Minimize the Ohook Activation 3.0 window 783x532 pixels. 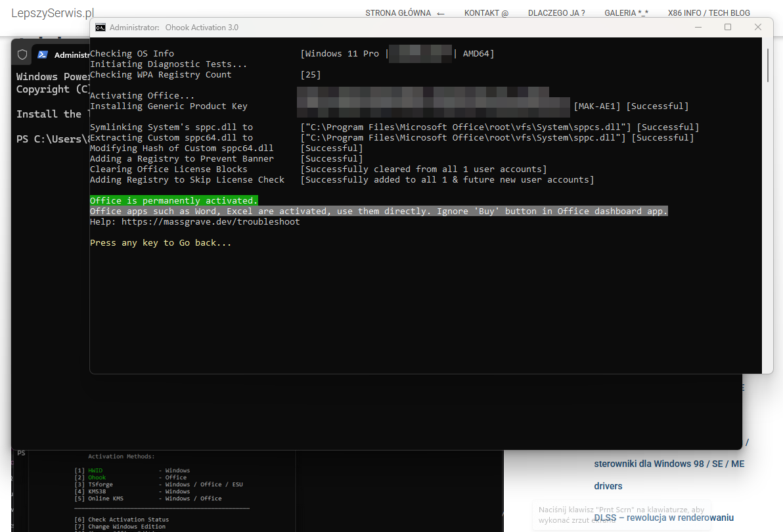click(x=698, y=28)
